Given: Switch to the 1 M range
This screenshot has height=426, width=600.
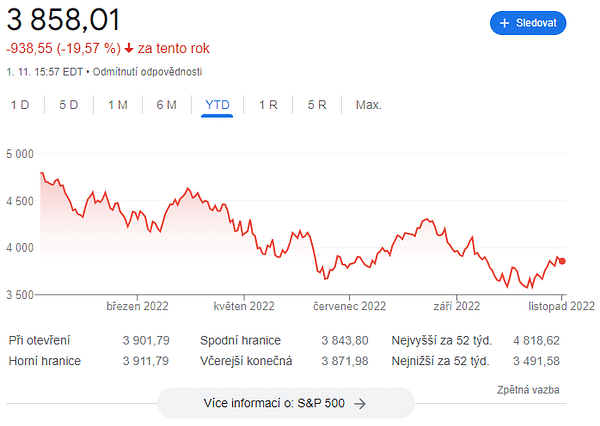Looking at the screenshot, I should pyautogui.click(x=117, y=105).
